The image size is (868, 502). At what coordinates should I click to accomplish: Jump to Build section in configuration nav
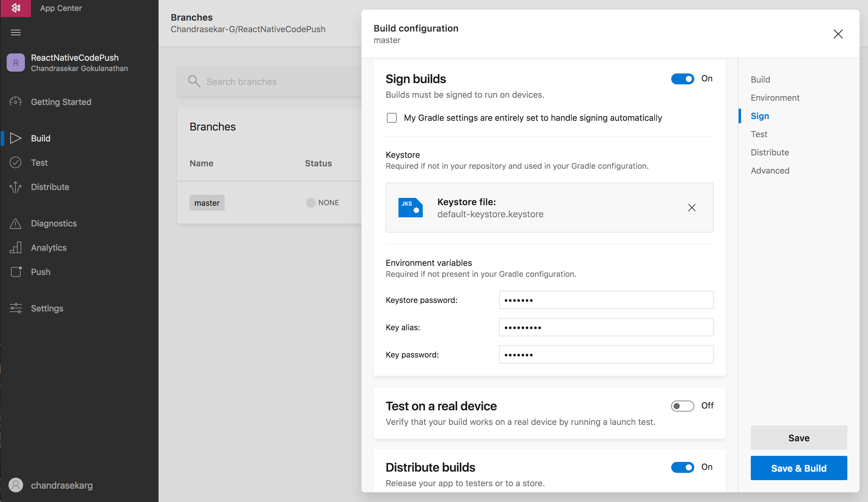(760, 80)
